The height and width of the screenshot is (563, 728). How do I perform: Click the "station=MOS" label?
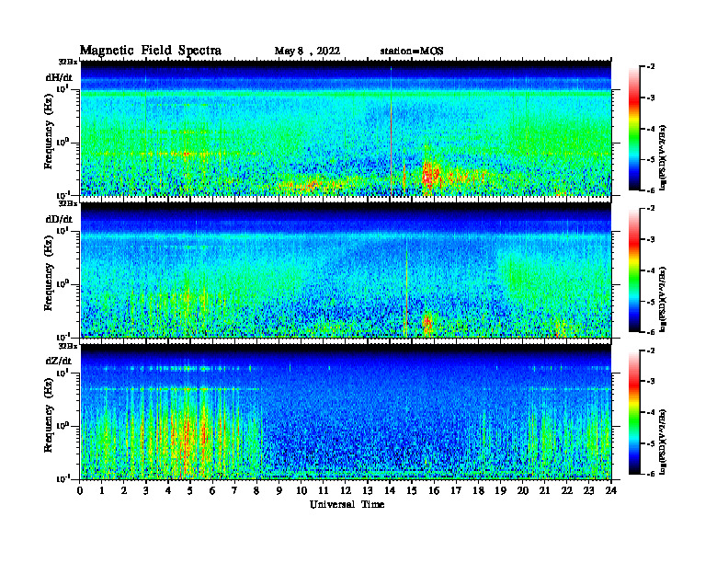[x=412, y=52]
